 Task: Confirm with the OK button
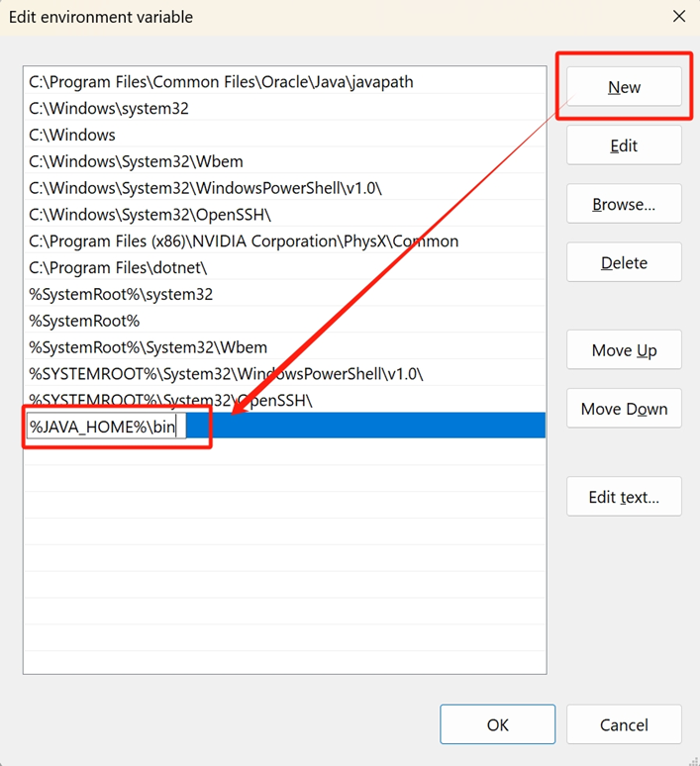click(497, 724)
